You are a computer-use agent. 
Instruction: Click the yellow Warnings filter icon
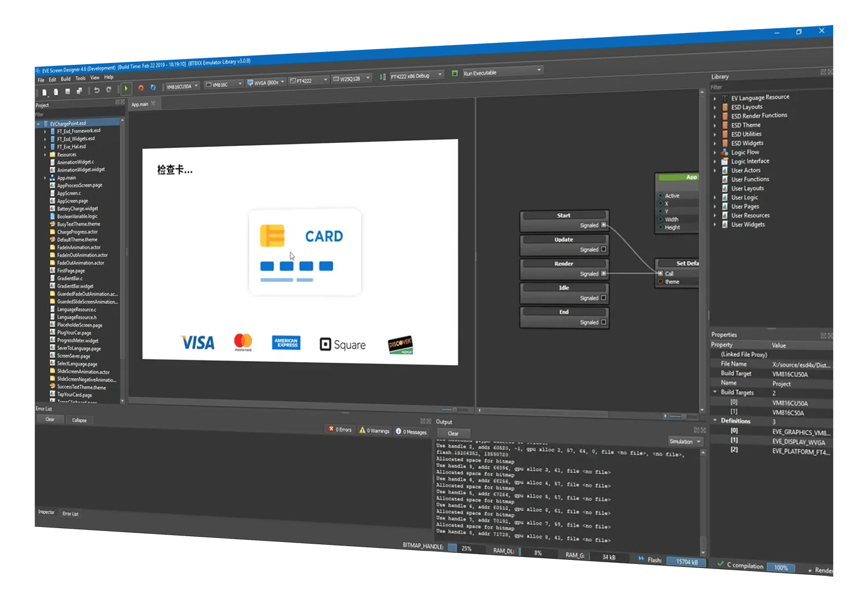362,430
